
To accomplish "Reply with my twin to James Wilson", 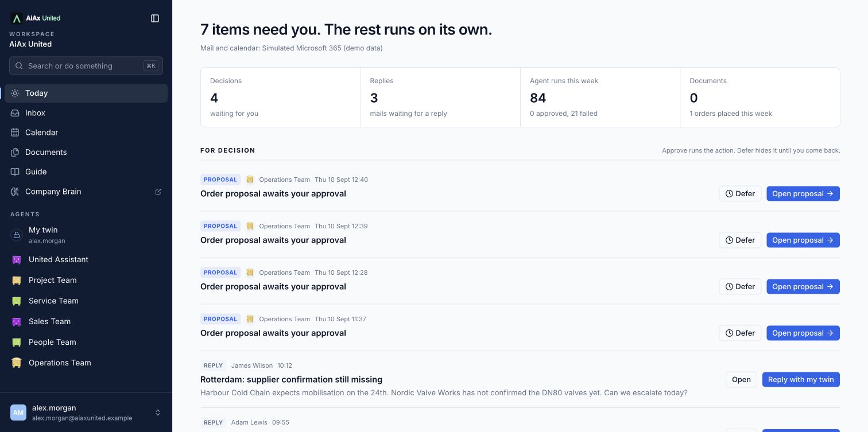I will point(801,380).
